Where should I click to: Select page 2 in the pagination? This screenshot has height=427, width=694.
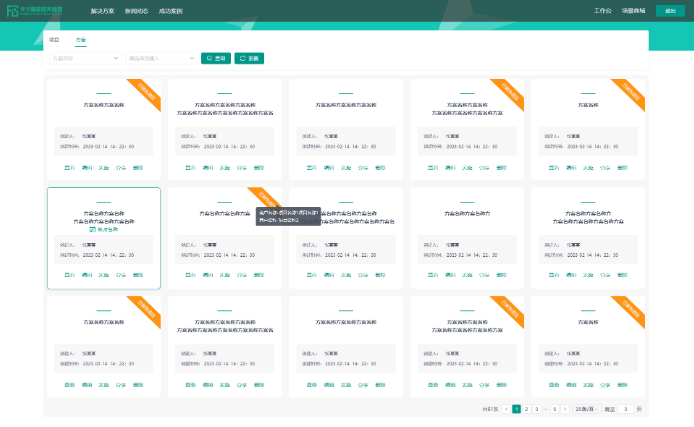(x=526, y=409)
